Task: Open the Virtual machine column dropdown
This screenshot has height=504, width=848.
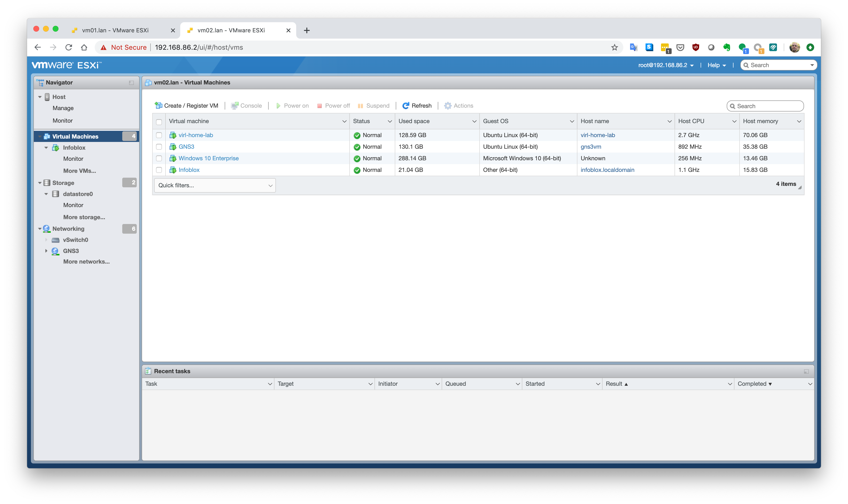Action: 344,121
